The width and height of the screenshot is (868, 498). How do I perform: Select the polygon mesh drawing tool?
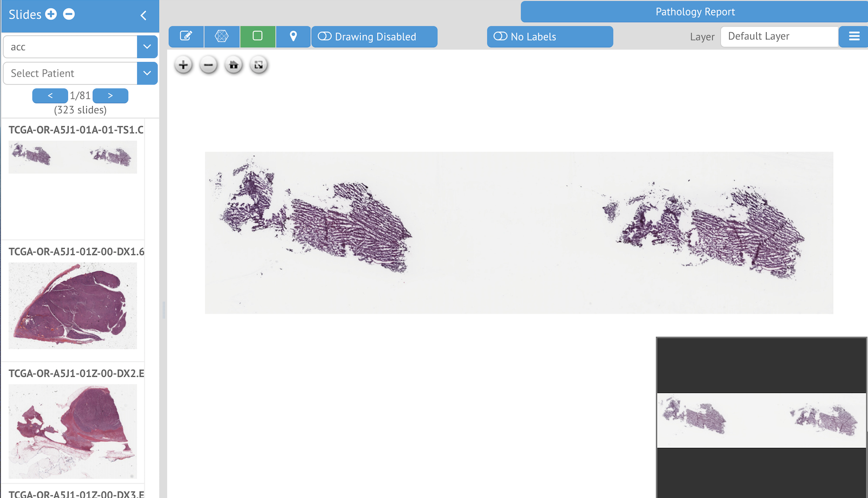pyautogui.click(x=222, y=37)
